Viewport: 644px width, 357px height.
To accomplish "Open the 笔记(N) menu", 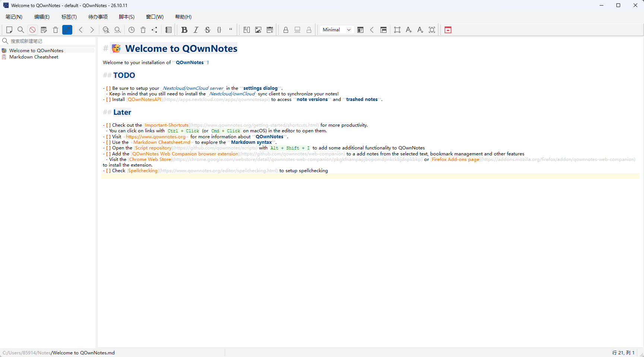I will [x=14, y=17].
